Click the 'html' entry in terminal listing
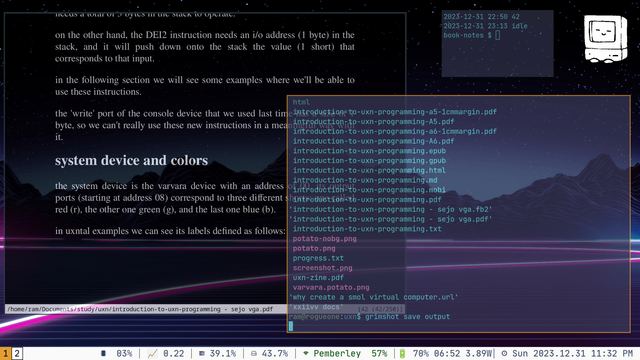Screen dimensions: 640x360 pos(301,102)
